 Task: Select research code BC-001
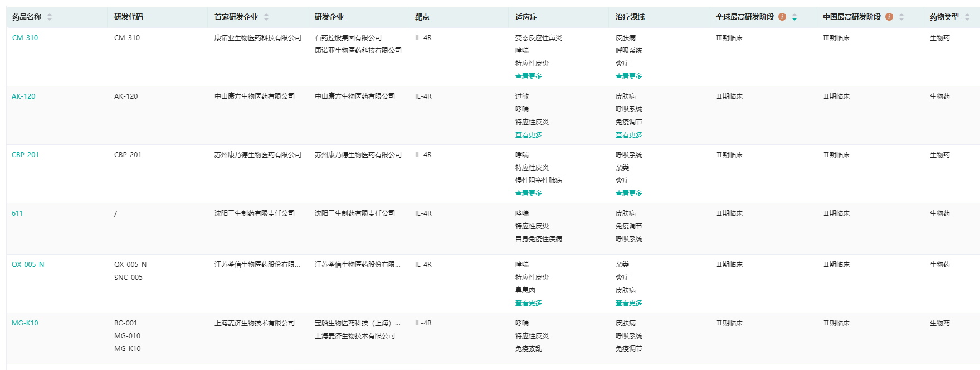pos(126,323)
